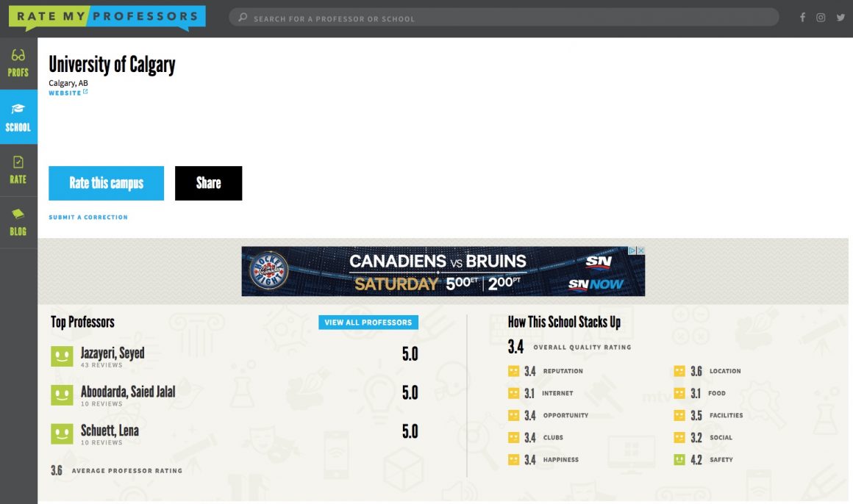Click the black Share button
This screenshot has height=504, width=853.
tap(208, 183)
